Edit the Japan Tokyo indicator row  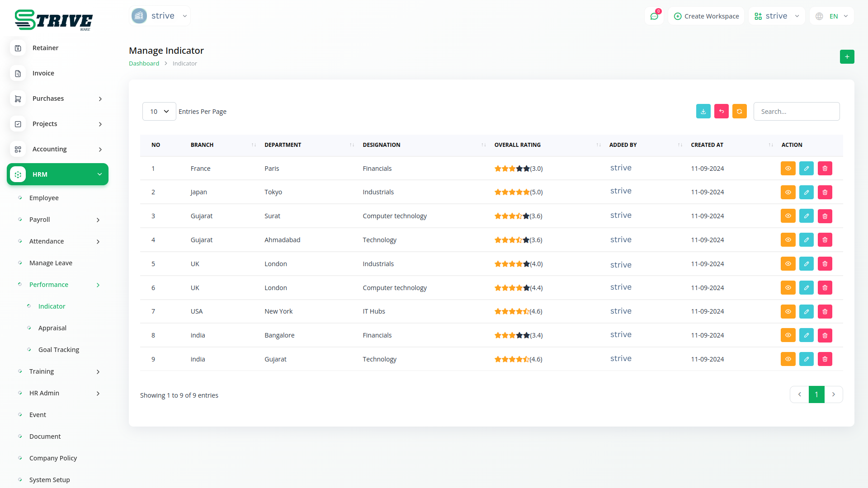coord(806,192)
